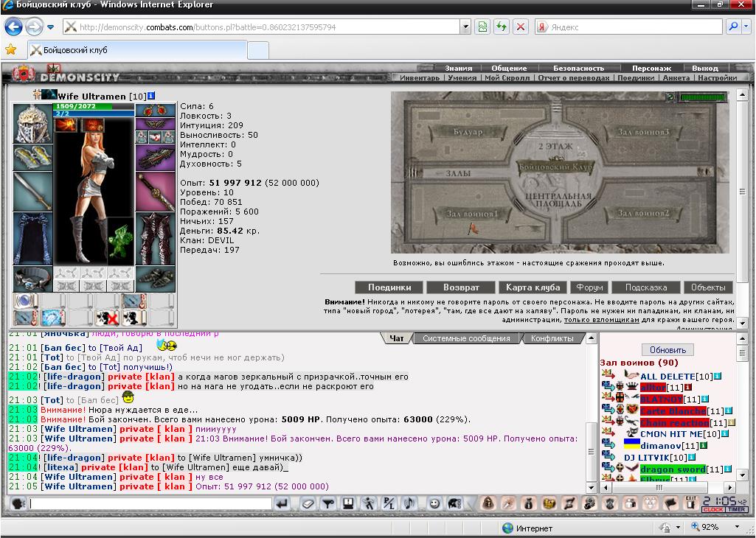Open the Знания menu
Image resolution: width=756 pixels, height=538 pixels.
point(459,68)
